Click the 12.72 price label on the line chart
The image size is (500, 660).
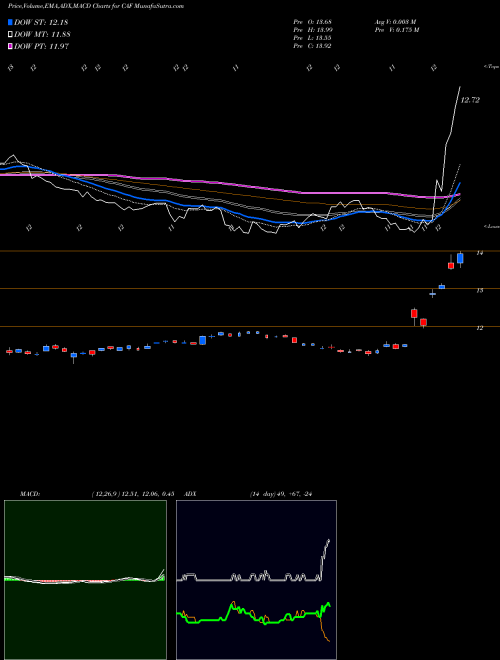[x=470, y=100]
